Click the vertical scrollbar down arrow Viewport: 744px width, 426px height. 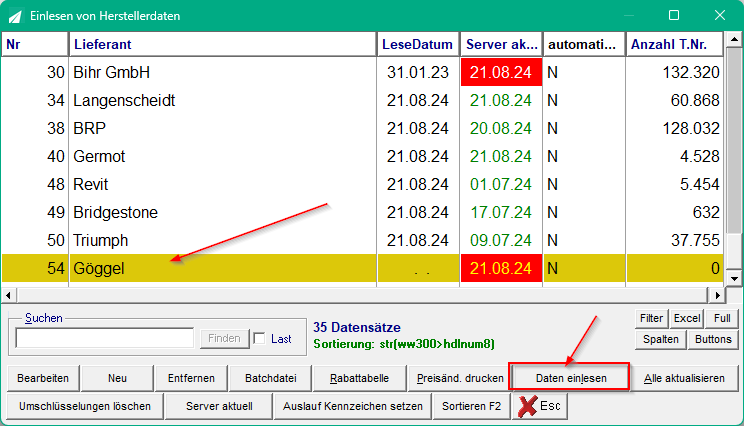[734, 279]
